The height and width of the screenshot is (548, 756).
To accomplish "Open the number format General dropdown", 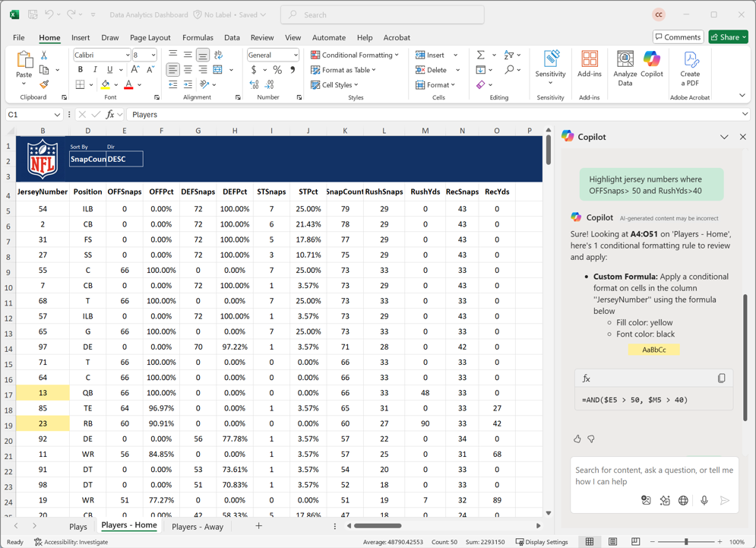I will [296, 55].
